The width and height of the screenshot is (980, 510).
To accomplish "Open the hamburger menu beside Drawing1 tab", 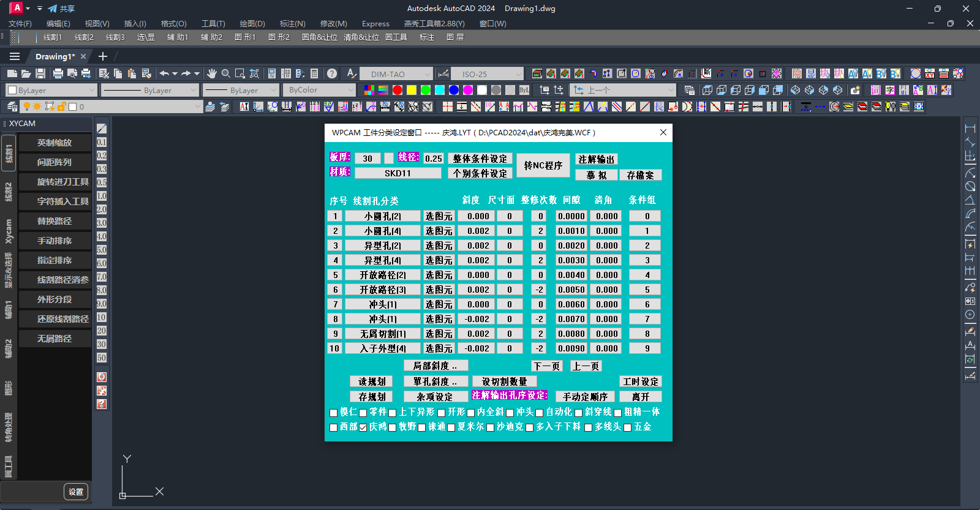I will point(15,56).
